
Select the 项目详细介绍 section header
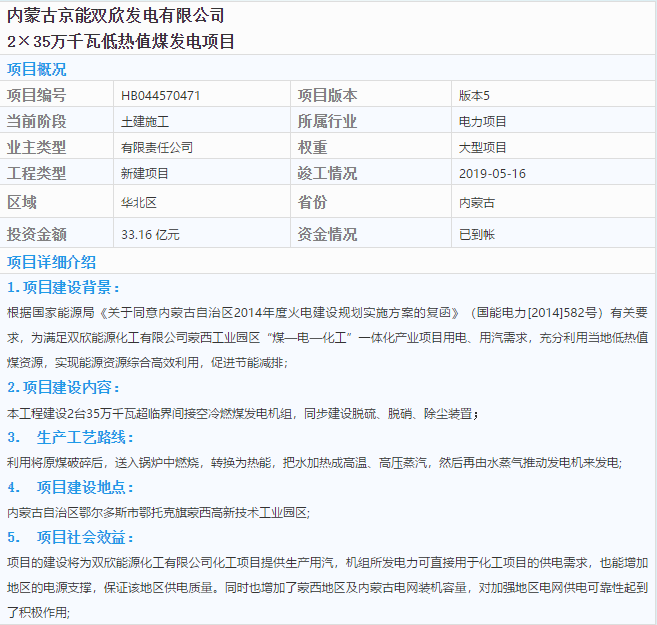[52, 262]
